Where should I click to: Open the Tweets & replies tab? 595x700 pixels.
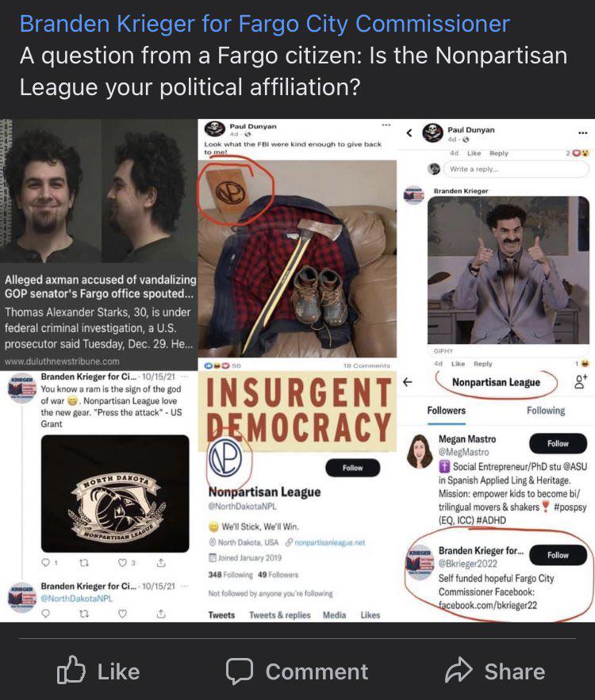279,614
